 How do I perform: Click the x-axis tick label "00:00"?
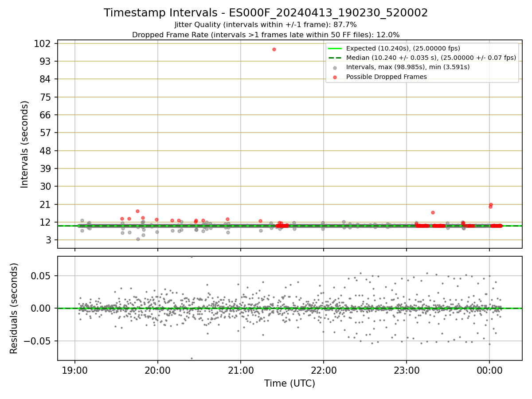pos(489,371)
